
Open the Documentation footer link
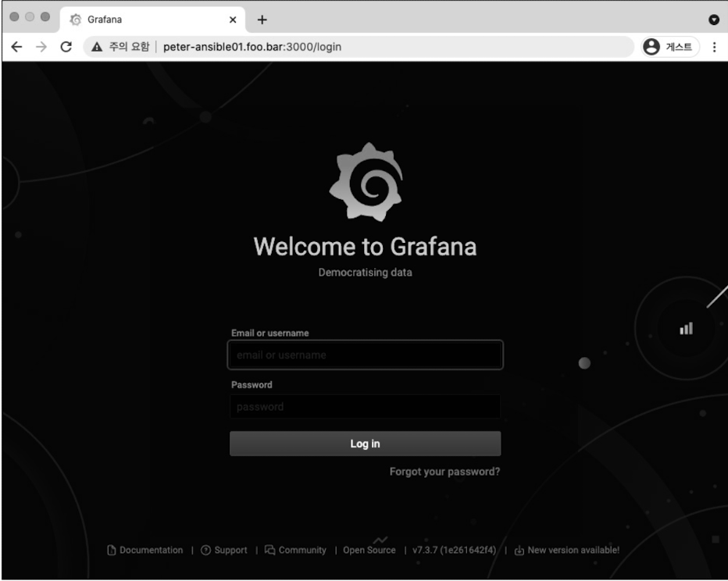[145, 550]
